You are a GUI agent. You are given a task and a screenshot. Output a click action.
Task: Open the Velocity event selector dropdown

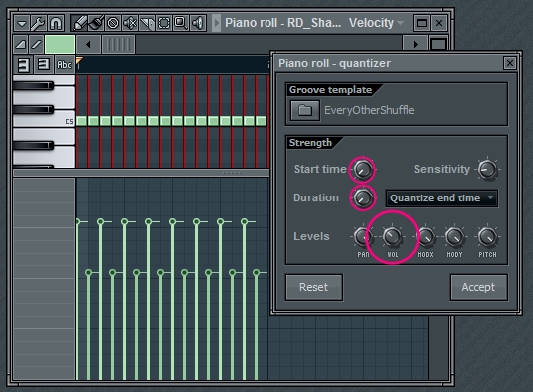(x=376, y=23)
